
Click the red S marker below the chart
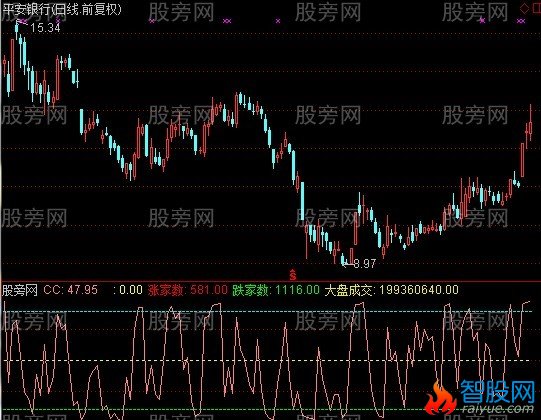point(293,274)
